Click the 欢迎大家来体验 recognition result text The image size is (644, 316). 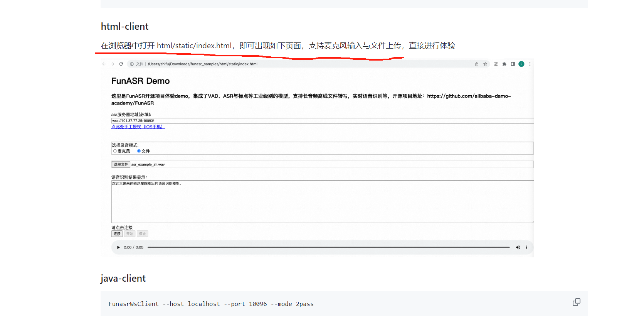tap(147, 184)
